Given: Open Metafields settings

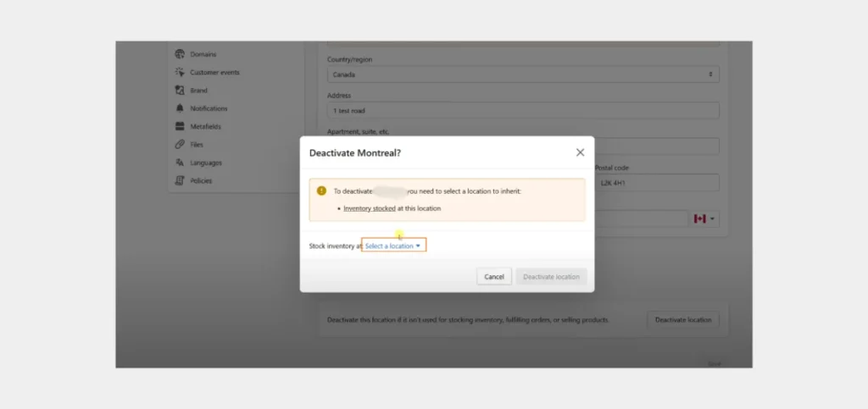Looking at the screenshot, I should [x=205, y=126].
